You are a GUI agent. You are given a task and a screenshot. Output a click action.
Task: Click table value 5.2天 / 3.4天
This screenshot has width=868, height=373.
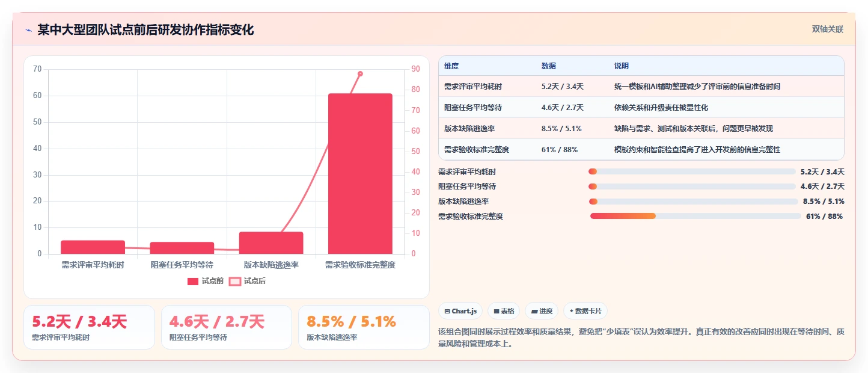pyautogui.click(x=563, y=87)
